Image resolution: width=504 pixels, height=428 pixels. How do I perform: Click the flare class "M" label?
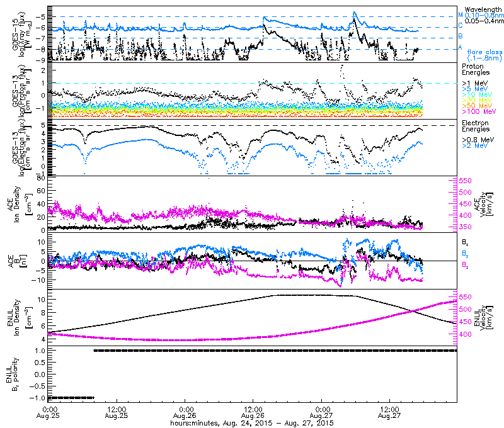461,14
